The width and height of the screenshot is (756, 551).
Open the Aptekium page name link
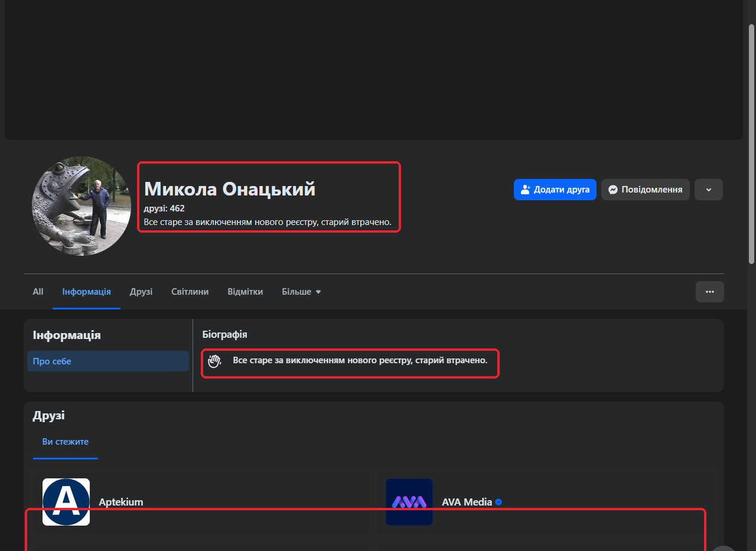pos(121,502)
